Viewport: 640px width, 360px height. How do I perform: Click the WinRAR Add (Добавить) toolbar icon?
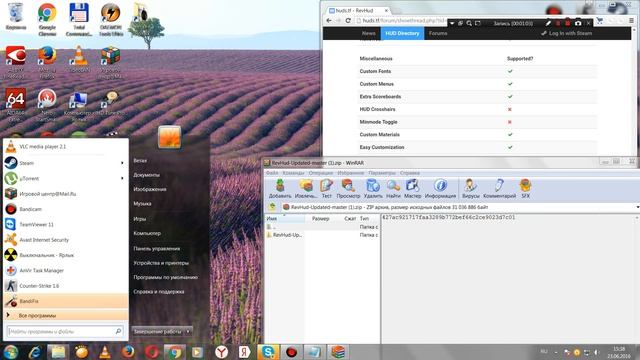[280, 189]
